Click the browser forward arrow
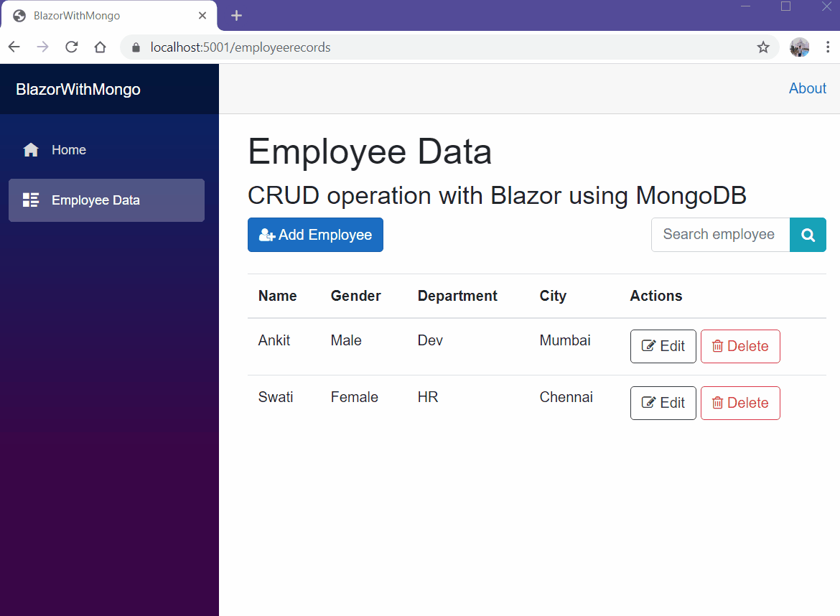Viewport: 840px width, 616px height. (x=43, y=47)
